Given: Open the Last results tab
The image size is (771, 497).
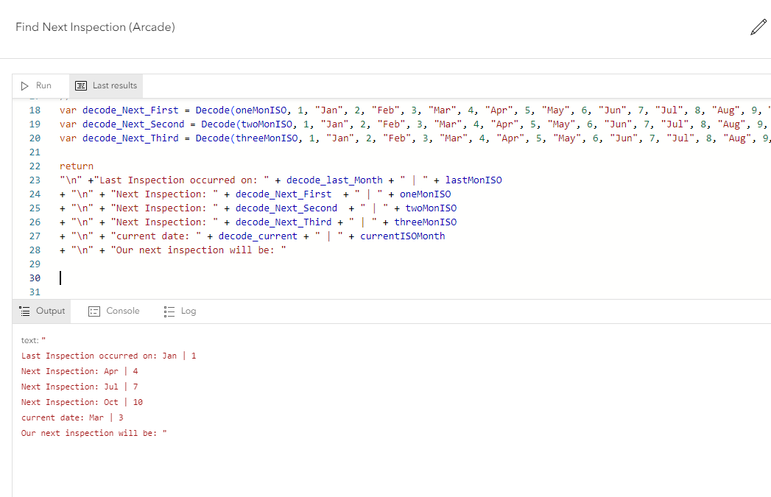Looking at the screenshot, I should pyautogui.click(x=107, y=86).
